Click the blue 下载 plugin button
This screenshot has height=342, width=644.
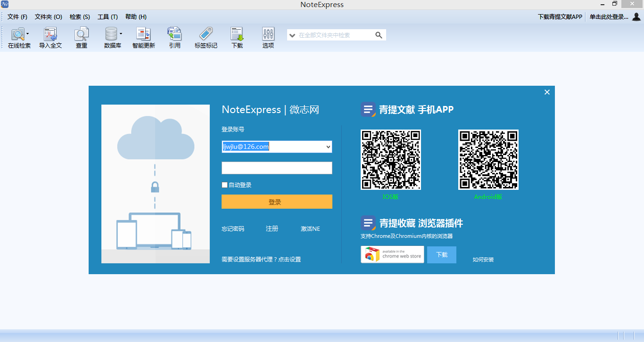[442, 255]
